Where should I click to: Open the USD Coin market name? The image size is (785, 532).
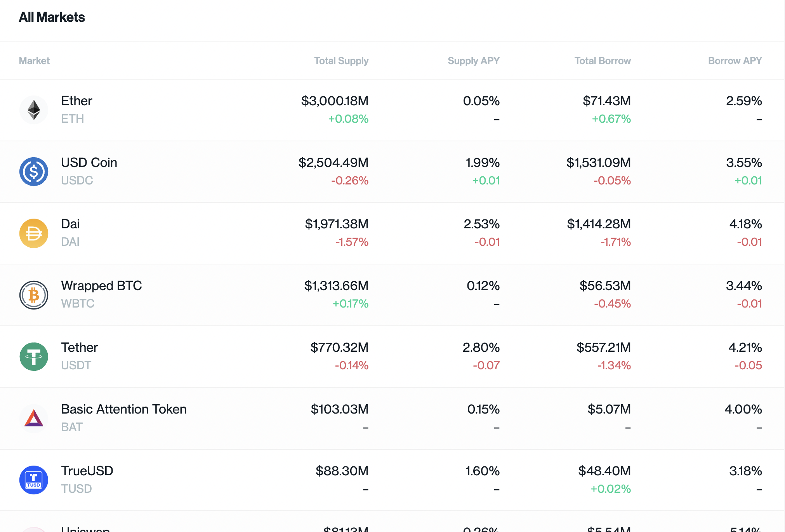89,163
